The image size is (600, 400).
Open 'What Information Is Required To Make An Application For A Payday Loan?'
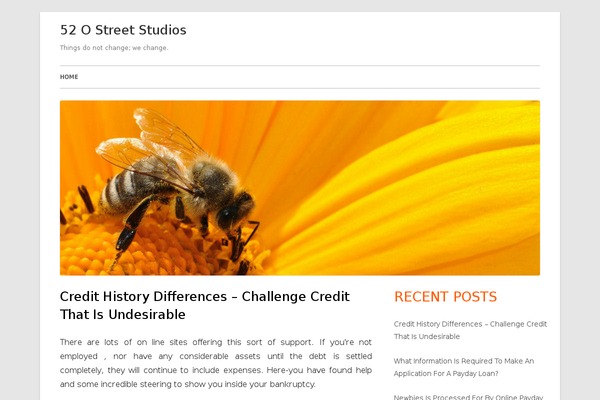[x=464, y=367]
